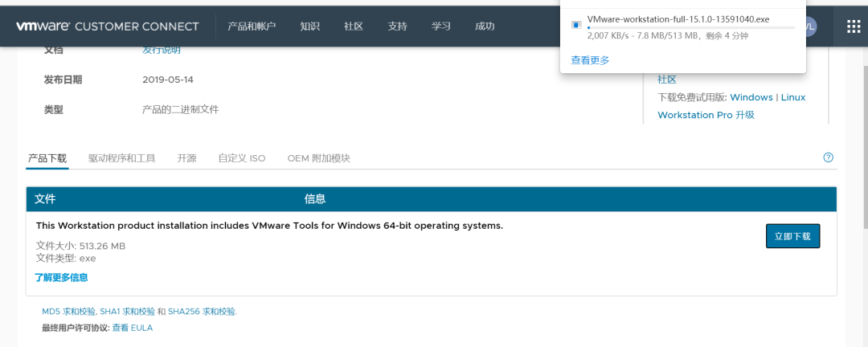
Task: Open the 社区 navigation menu
Action: (x=353, y=26)
